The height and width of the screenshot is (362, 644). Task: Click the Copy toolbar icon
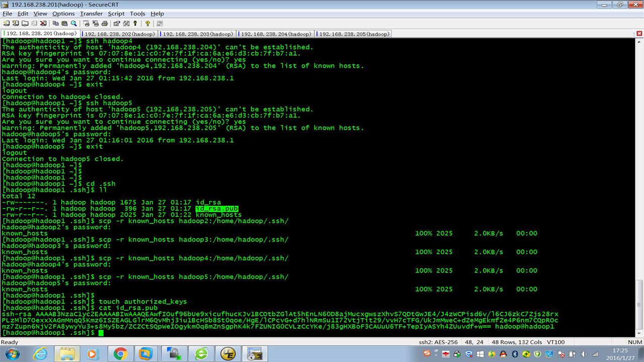click(x=55, y=23)
